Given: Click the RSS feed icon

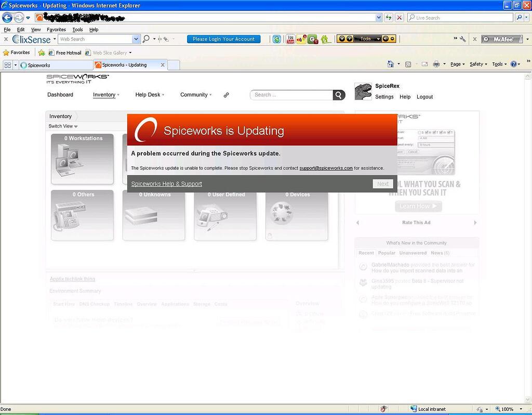Looking at the screenshot, I should coord(408,63).
